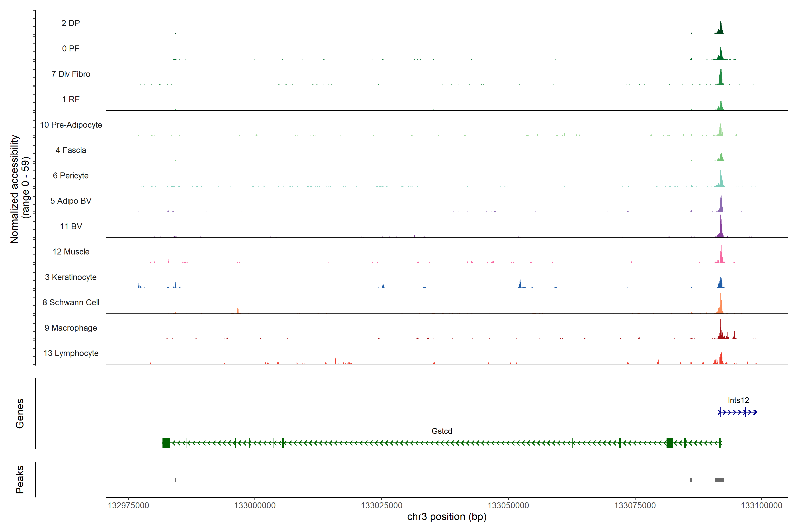This screenshot has height=532, width=798.
Task: Click the large green Gstcd terminal exon block
Action: 166,443
